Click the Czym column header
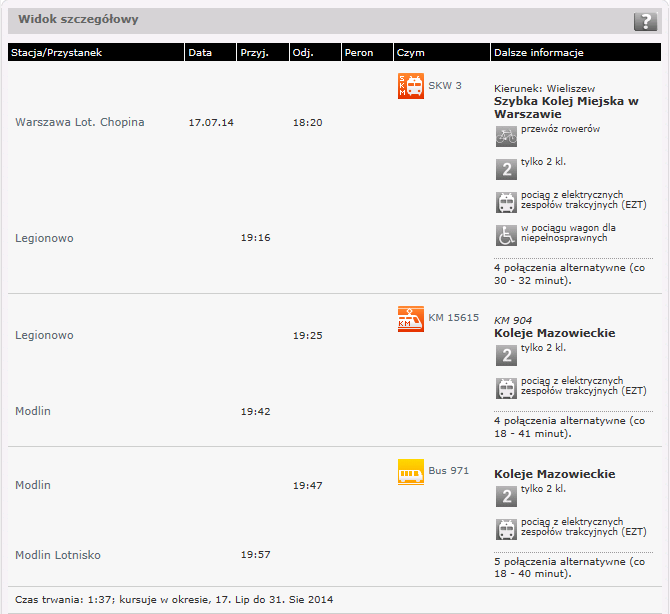The image size is (670, 614). [x=442, y=52]
